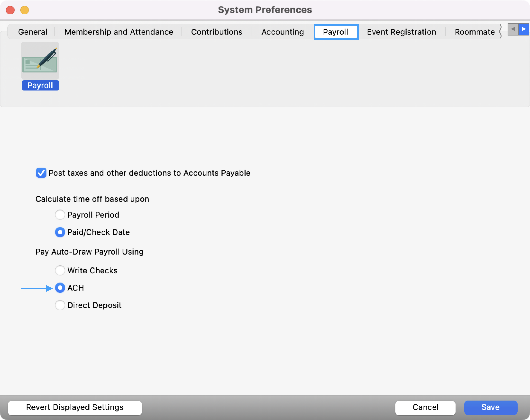Choose Direct Deposit for auto-draw payroll
The width and height of the screenshot is (530, 420).
click(x=60, y=305)
